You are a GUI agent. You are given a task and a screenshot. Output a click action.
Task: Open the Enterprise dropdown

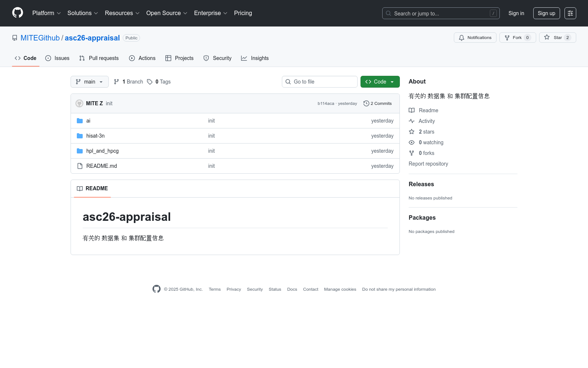point(211,13)
